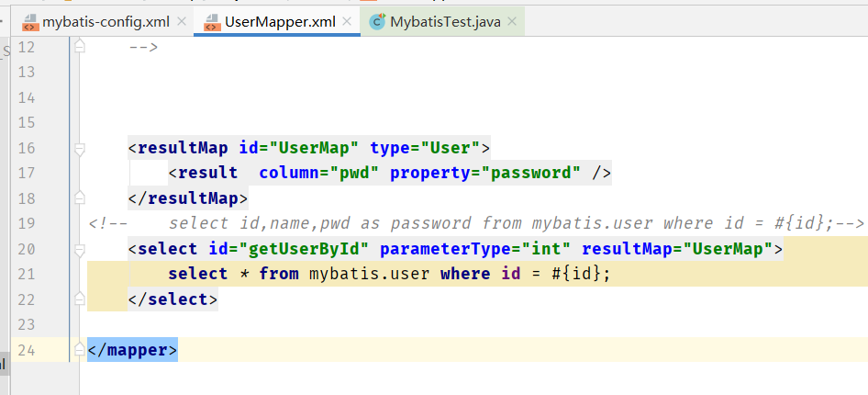Click the closing </resultMap> tag

188,198
